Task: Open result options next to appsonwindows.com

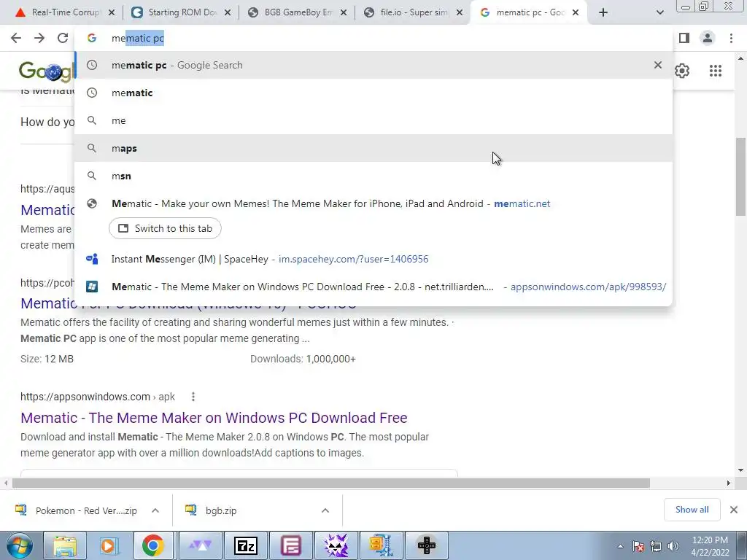Action: pos(193,397)
